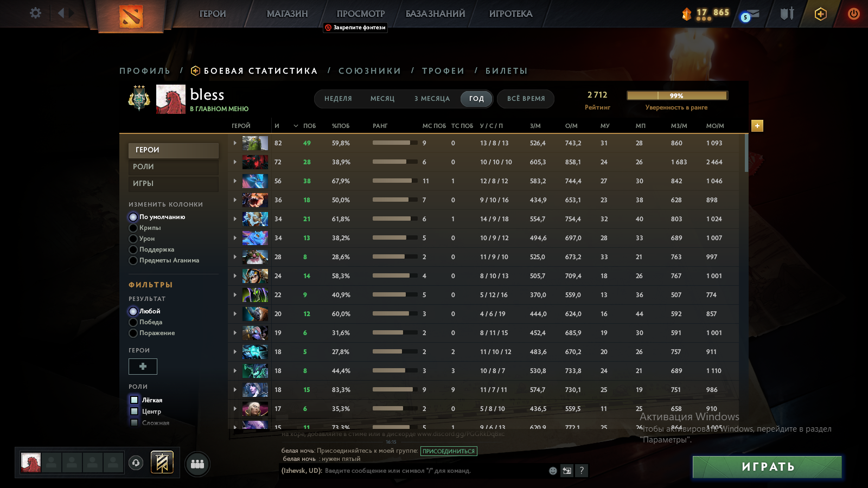868x488 pixels.
Task: Click the voice headset icon near party
Action: click(136, 463)
